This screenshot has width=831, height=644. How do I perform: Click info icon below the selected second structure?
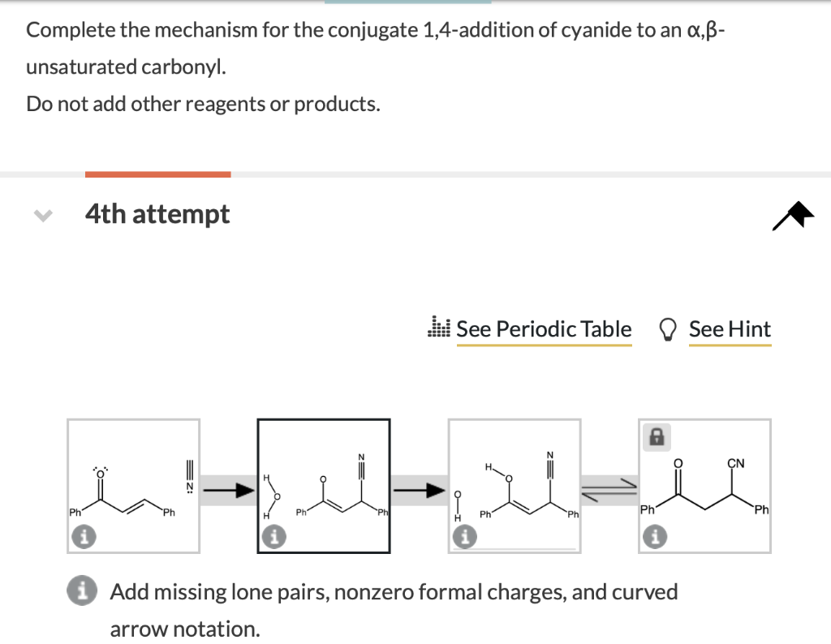pos(273,536)
